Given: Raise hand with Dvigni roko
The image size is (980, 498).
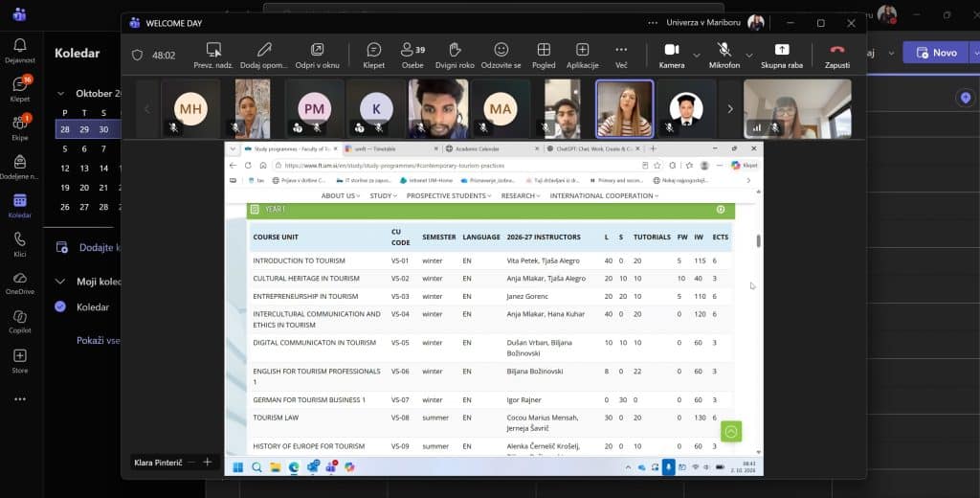Looking at the screenshot, I should 455,55.
